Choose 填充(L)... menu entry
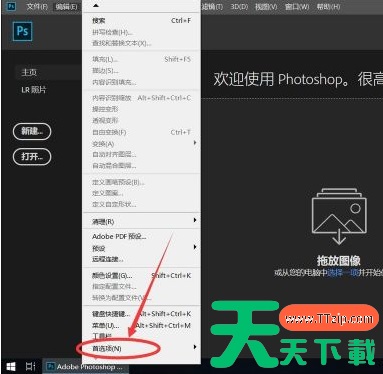 pos(141,59)
